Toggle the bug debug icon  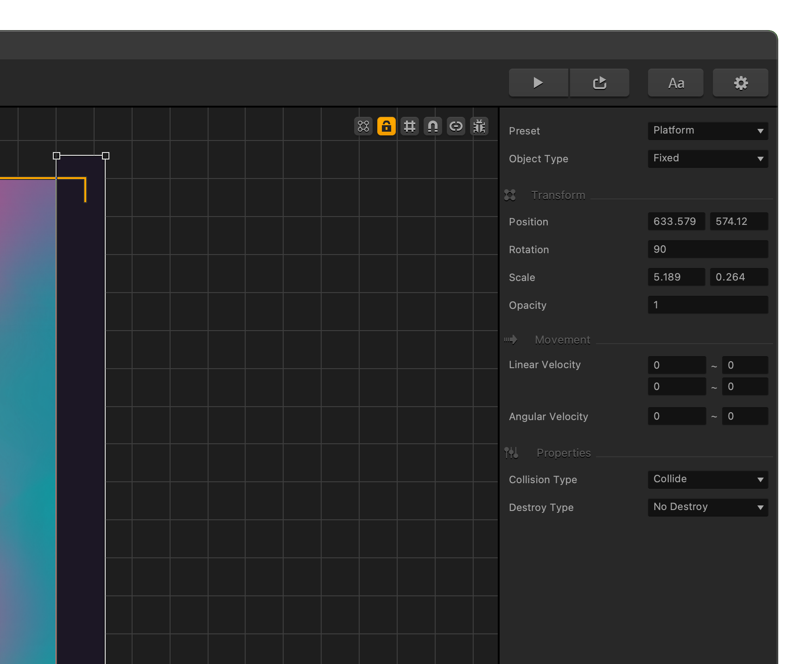(479, 126)
